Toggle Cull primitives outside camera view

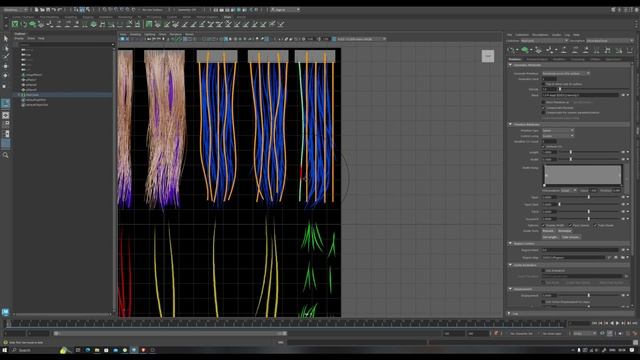pos(544,113)
